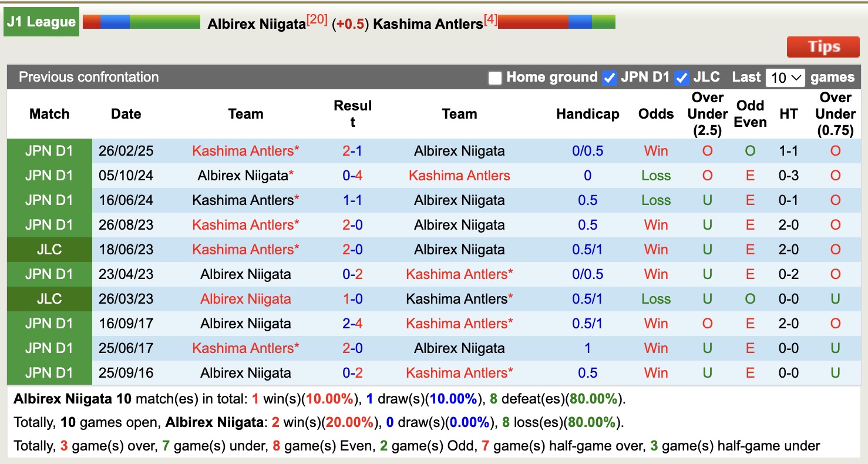Click the Previous confrontation header
This screenshot has height=464, width=868.
click(x=89, y=77)
